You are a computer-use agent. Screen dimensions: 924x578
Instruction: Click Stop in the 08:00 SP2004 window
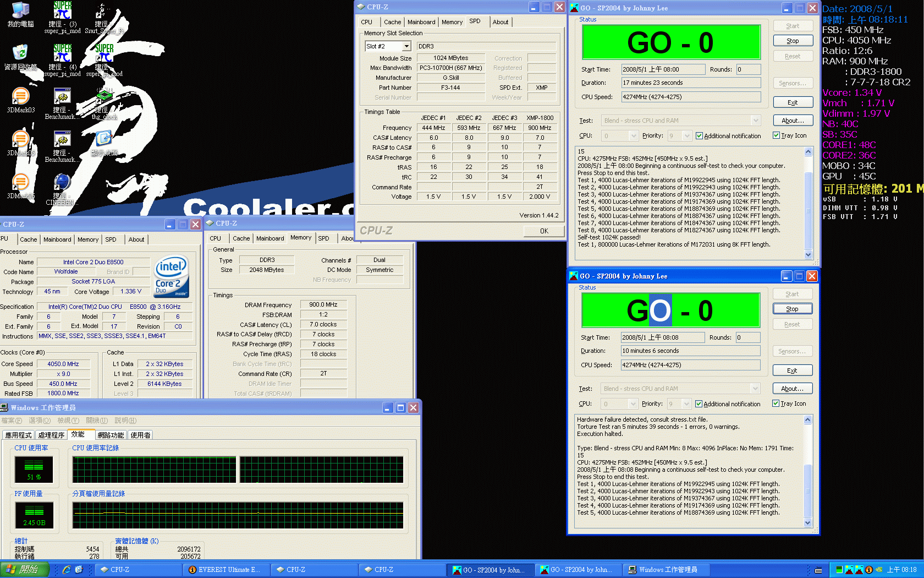click(793, 41)
